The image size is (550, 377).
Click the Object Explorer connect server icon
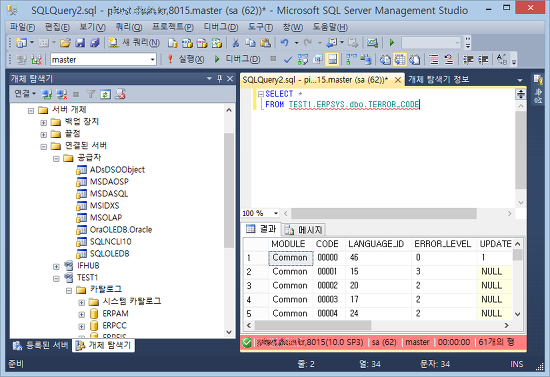click(47, 94)
